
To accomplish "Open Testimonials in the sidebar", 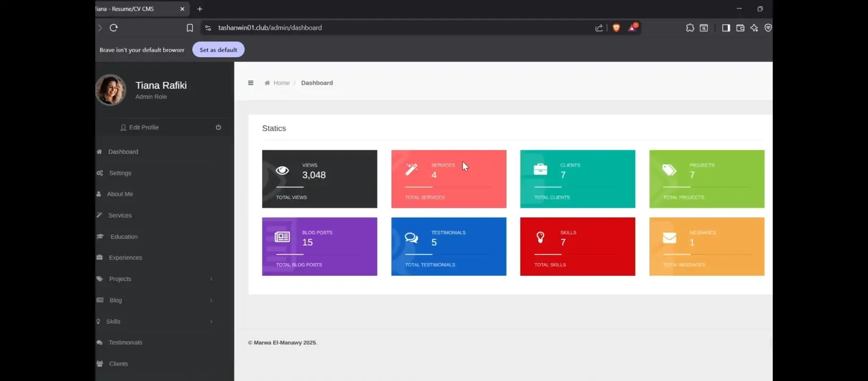I will click(125, 342).
